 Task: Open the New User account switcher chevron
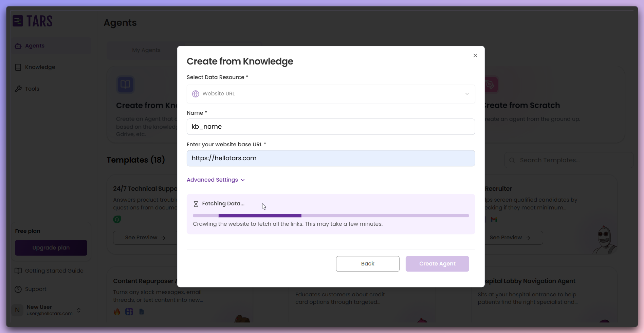pyautogui.click(x=78, y=310)
